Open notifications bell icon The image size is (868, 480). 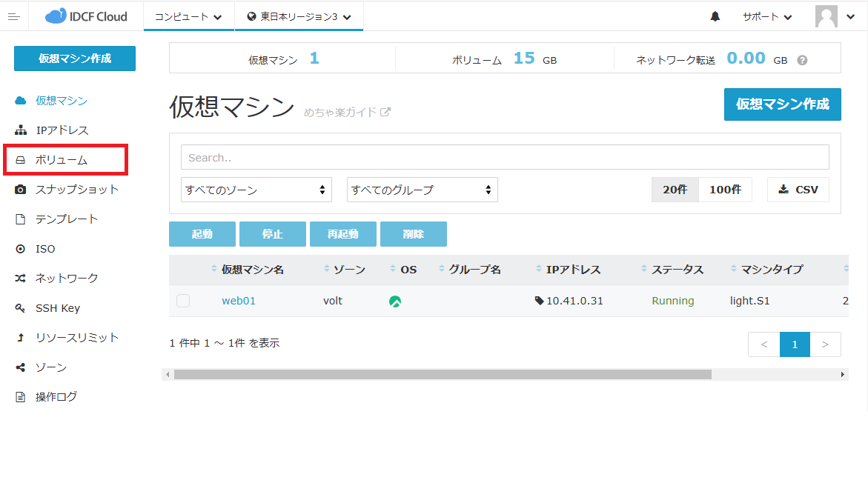[715, 16]
